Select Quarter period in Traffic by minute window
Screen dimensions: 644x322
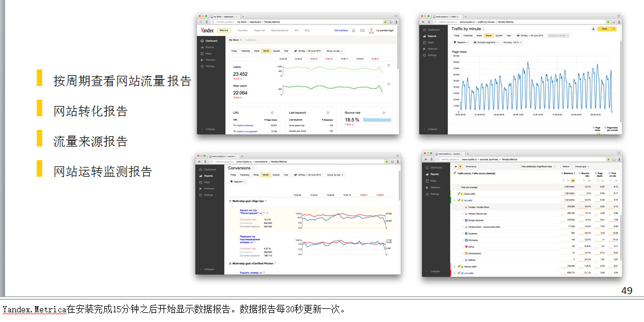pyautogui.click(x=499, y=36)
